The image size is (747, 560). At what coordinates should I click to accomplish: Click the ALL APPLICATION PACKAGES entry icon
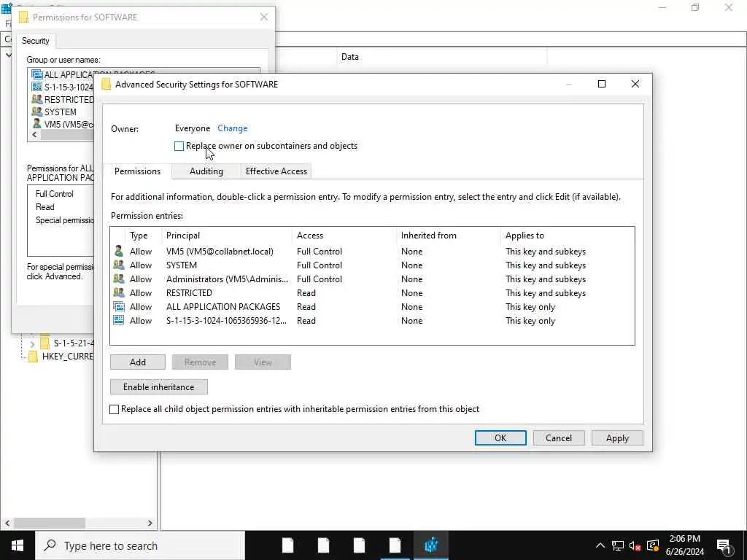tap(119, 306)
